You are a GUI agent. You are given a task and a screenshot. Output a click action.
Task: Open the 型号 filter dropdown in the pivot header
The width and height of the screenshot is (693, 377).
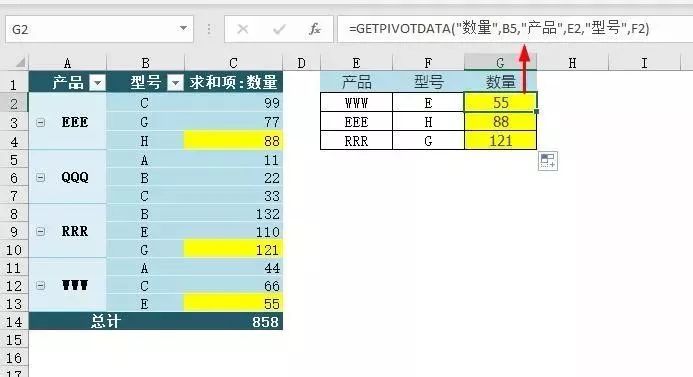[x=175, y=82]
